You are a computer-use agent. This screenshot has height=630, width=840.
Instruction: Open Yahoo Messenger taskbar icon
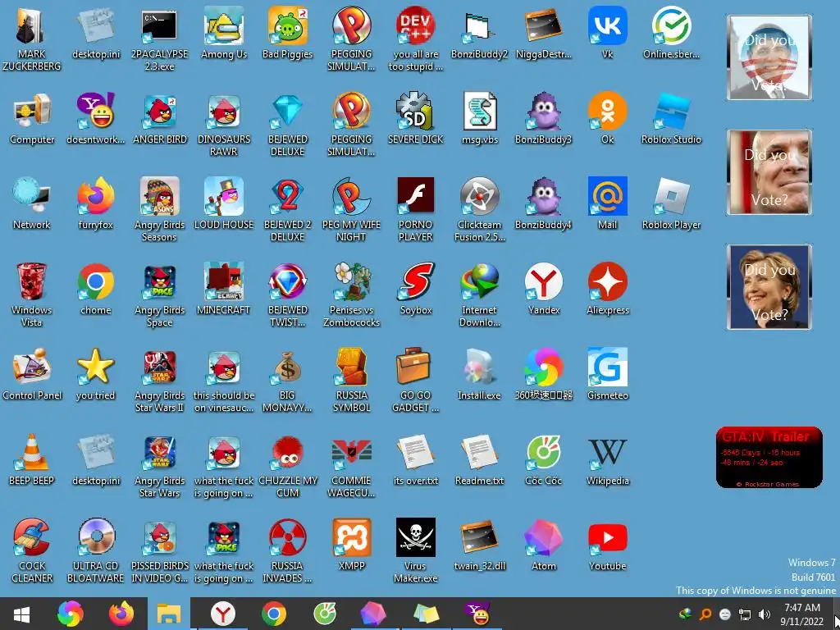pyautogui.click(x=477, y=614)
